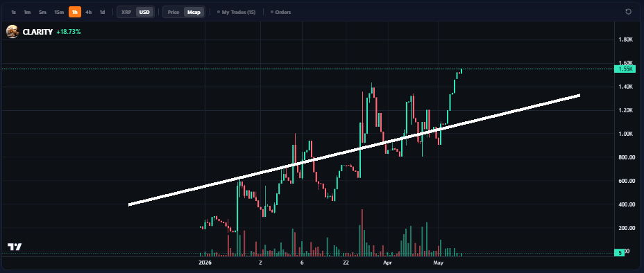Choose the 15m interval
Screen dimensions: 644x273
[59, 12]
